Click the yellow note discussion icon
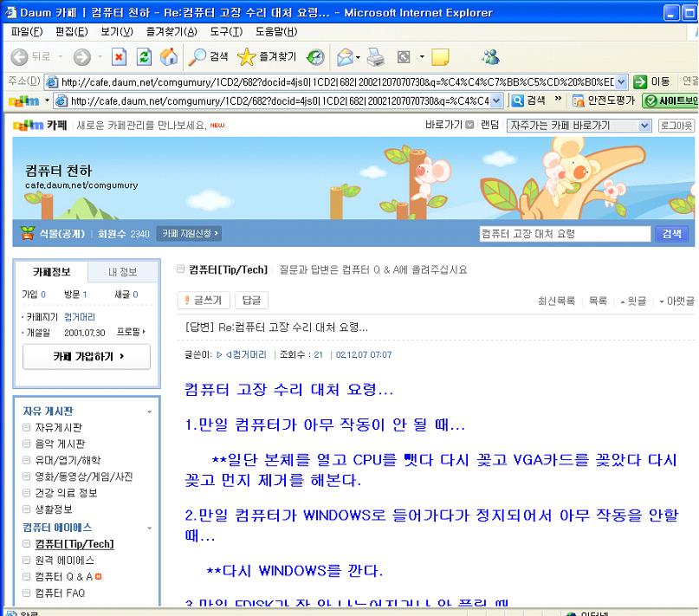 440,56
